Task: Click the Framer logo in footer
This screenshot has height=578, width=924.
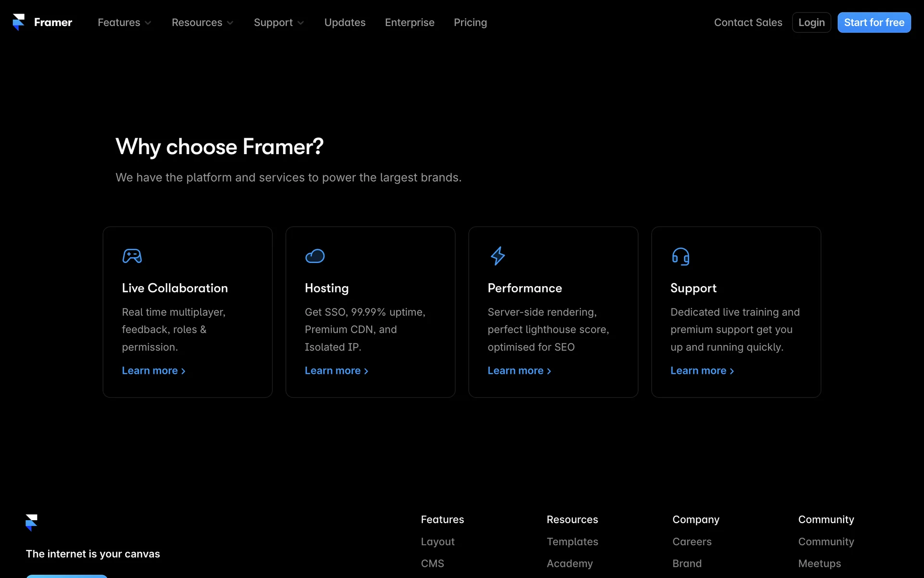Action: (31, 522)
